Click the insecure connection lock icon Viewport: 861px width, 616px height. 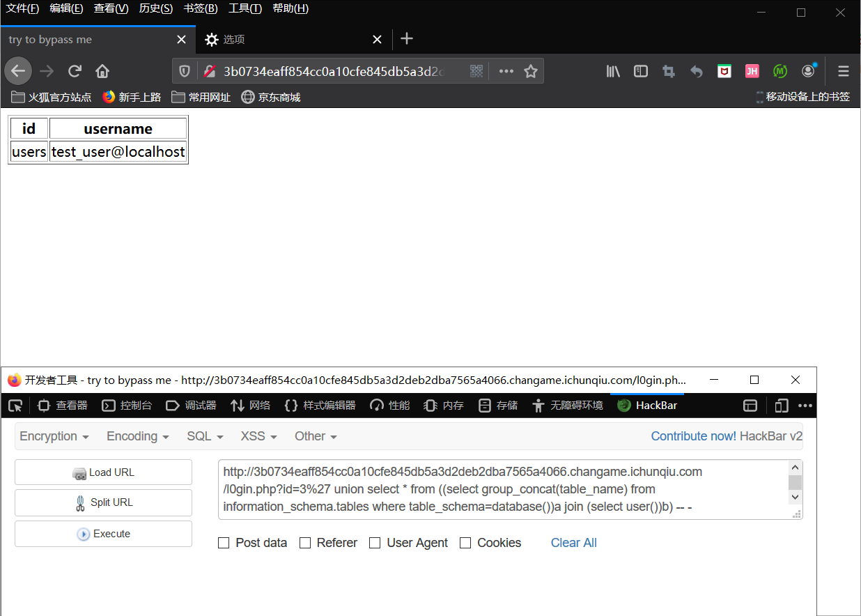pyautogui.click(x=208, y=71)
